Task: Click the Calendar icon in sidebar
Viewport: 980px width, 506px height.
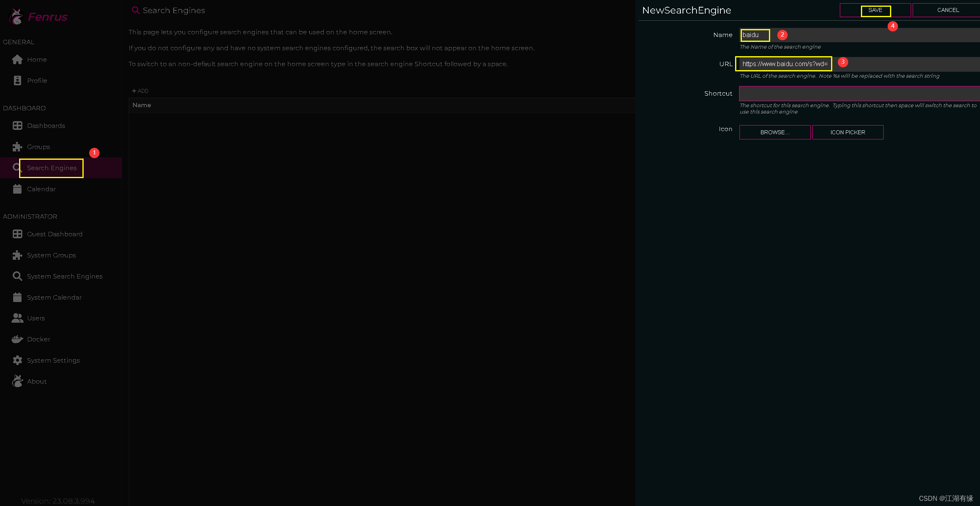Action: tap(17, 189)
